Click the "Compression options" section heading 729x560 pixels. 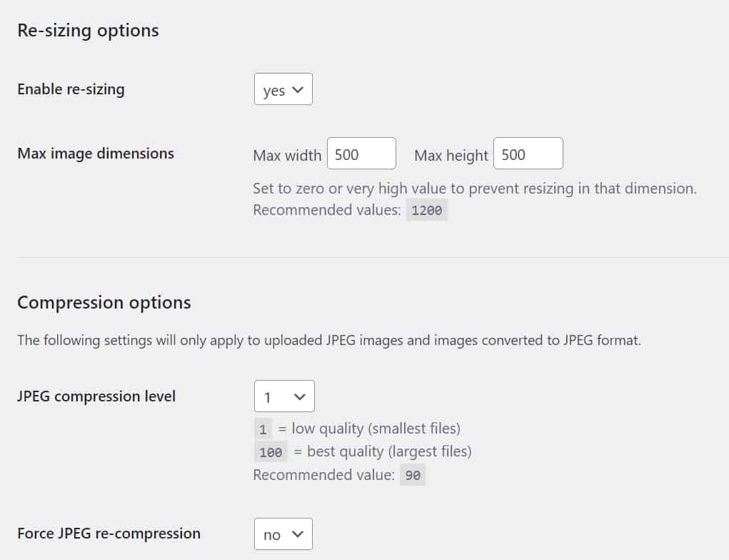tap(104, 302)
